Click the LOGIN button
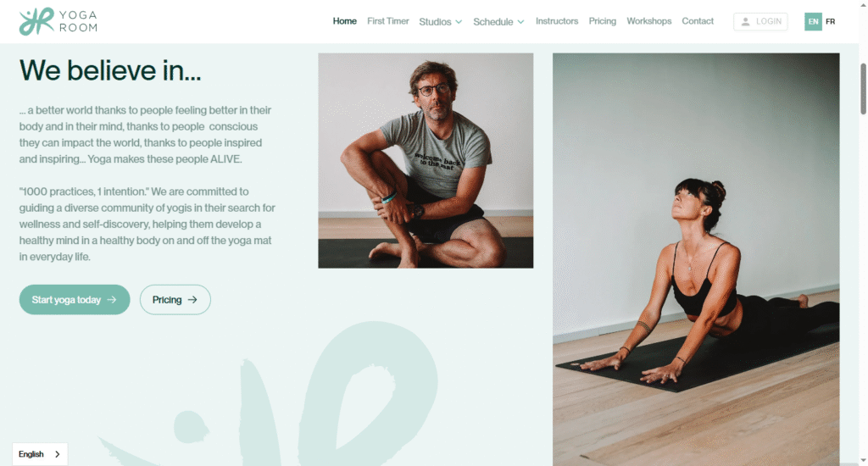 click(760, 21)
